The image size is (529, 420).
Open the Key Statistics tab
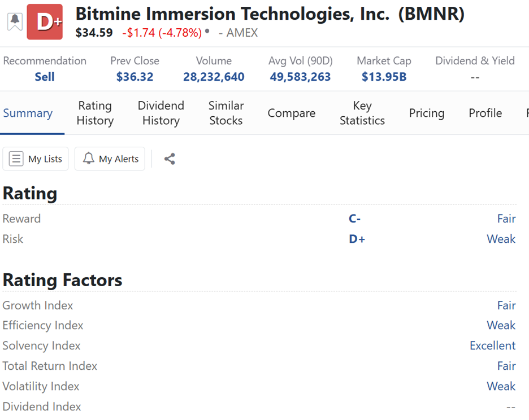point(362,113)
